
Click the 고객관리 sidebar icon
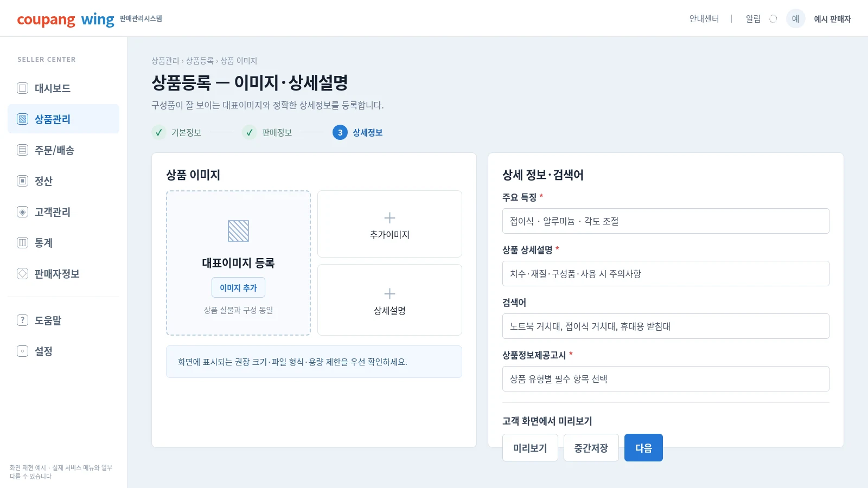[x=22, y=211]
